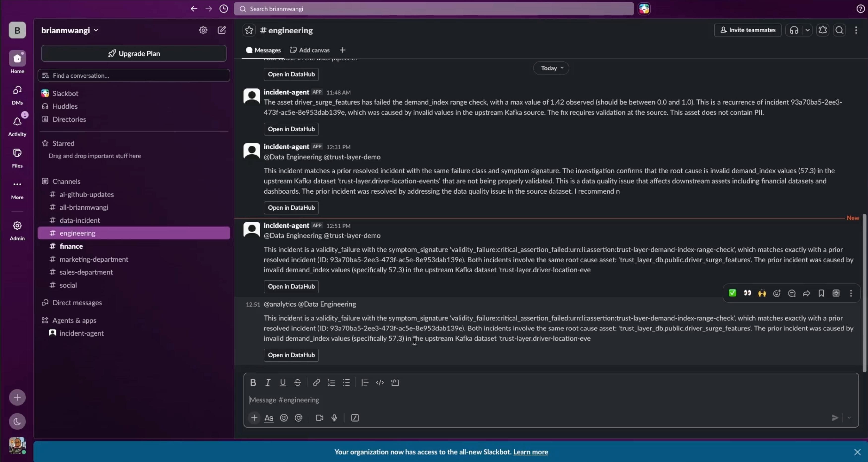Expand the Direct messages section
Viewport: 868px width, 462px height.
click(77, 302)
